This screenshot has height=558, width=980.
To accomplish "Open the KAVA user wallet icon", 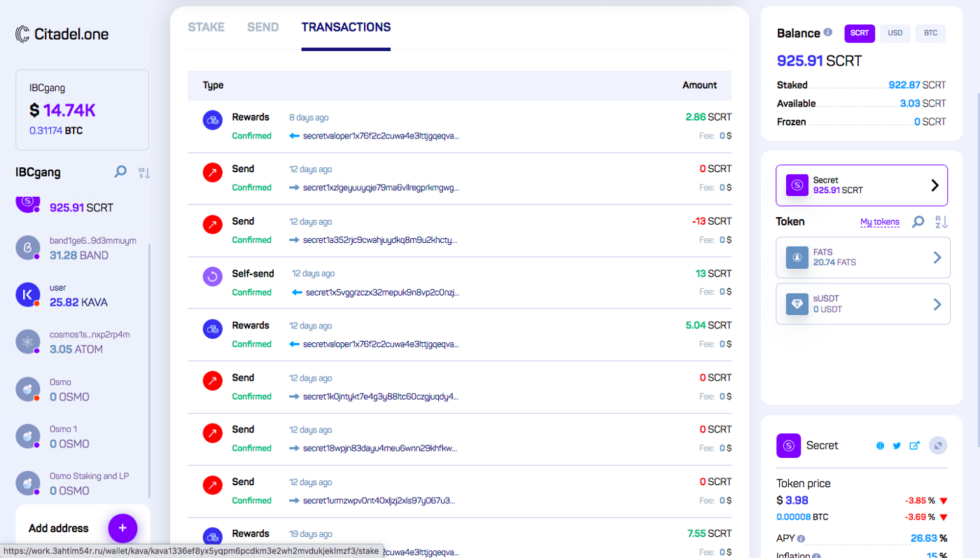I will pos(27,295).
